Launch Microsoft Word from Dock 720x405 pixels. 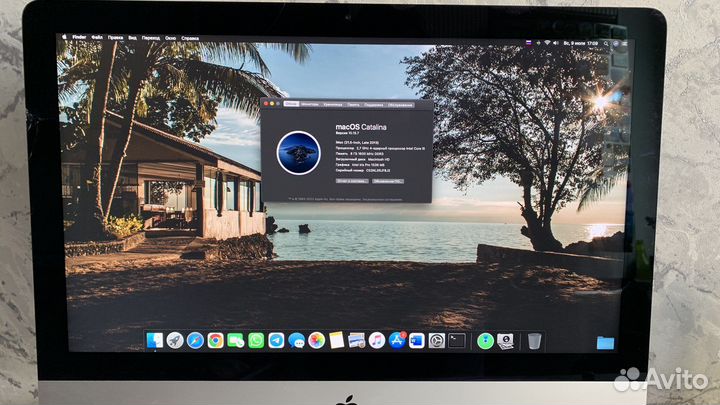tap(416, 341)
